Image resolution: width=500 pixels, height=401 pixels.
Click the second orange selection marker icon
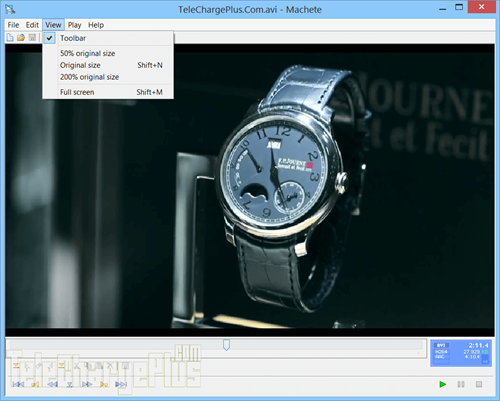point(61,366)
